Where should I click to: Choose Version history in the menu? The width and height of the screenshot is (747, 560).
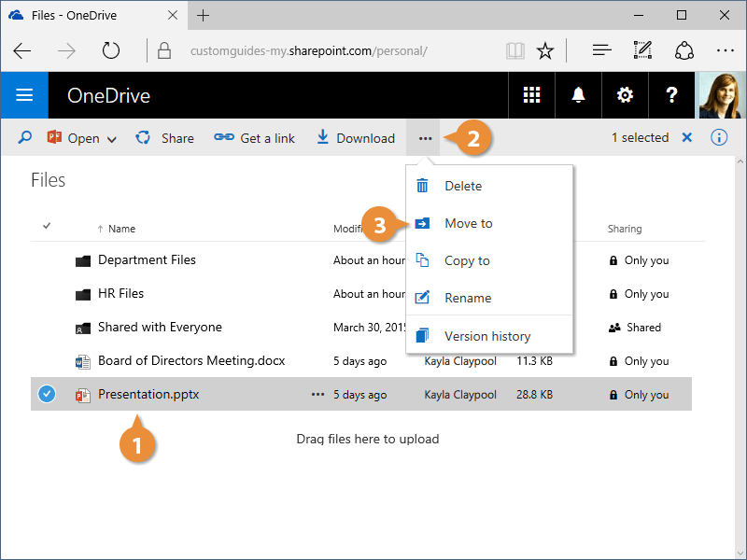[486, 336]
